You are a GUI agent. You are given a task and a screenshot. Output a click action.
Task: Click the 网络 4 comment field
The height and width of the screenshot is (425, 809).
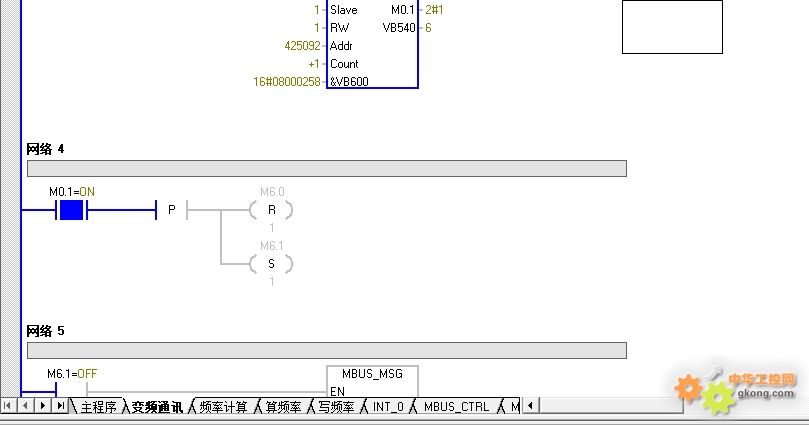pyautogui.click(x=327, y=168)
